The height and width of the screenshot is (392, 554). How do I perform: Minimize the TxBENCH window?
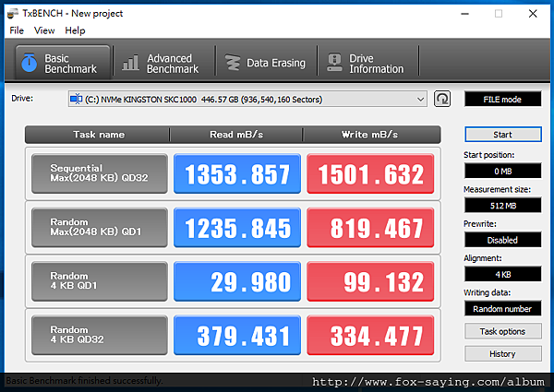coord(465,14)
